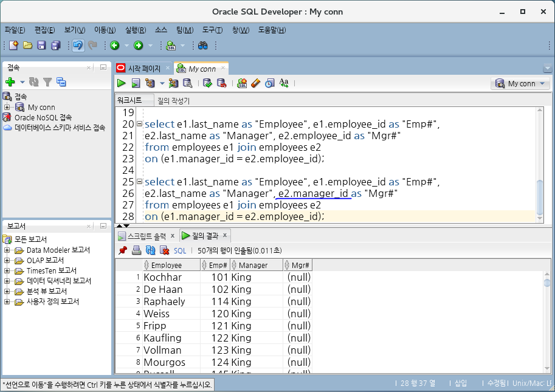Sort by the Emp# column header
555x392 pixels.
[215, 265]
